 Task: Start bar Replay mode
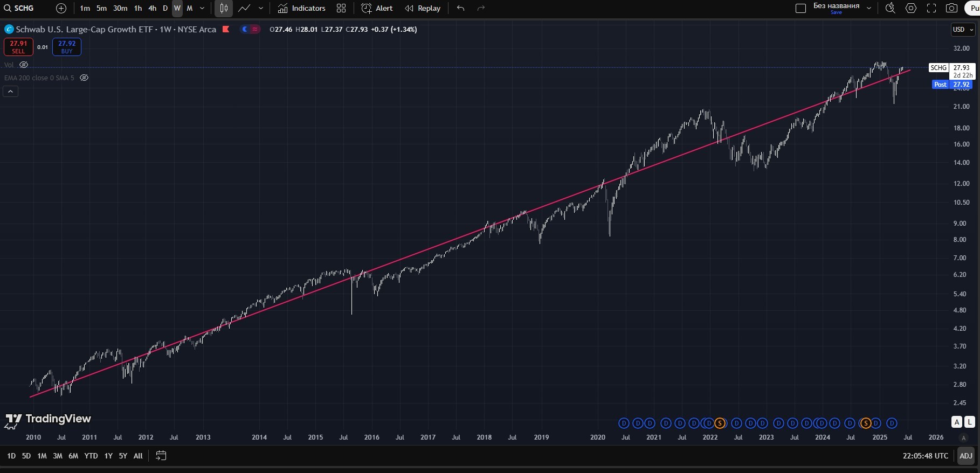click(x=423, y=8)
